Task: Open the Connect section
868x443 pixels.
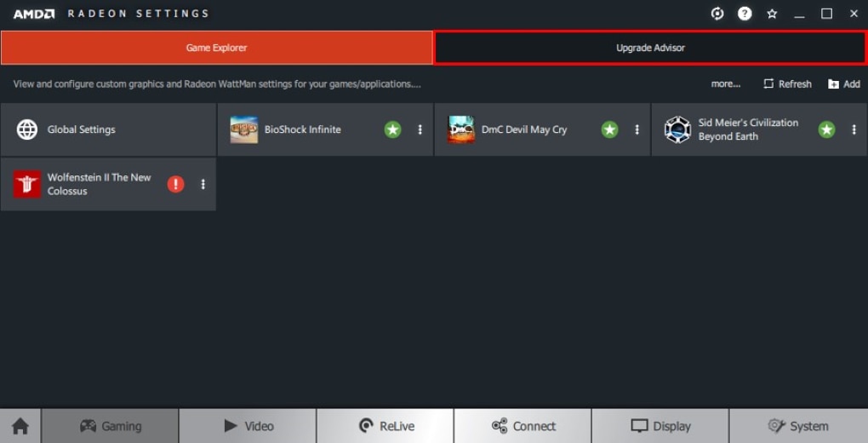Action: click(523, 426)
